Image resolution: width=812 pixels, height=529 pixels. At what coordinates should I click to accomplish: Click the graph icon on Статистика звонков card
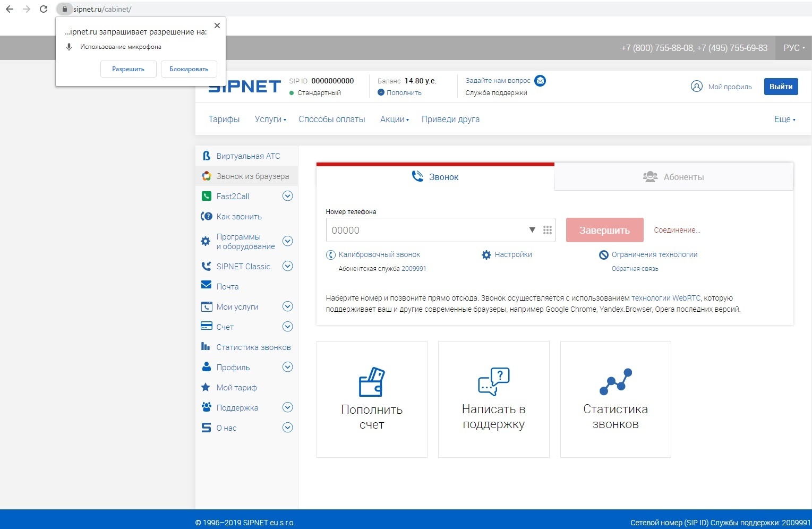[x=616, y=382]
